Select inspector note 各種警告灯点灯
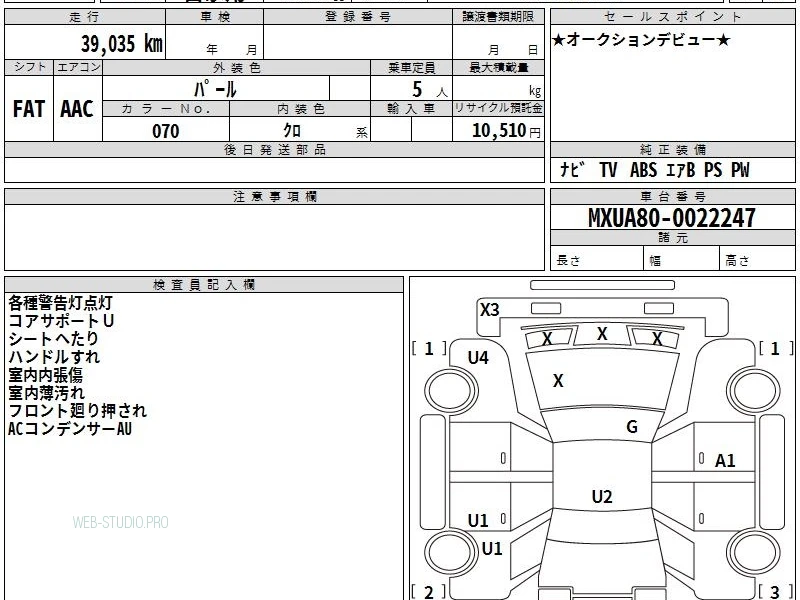This screenshot has width=800, height=600. pos(60,303)
